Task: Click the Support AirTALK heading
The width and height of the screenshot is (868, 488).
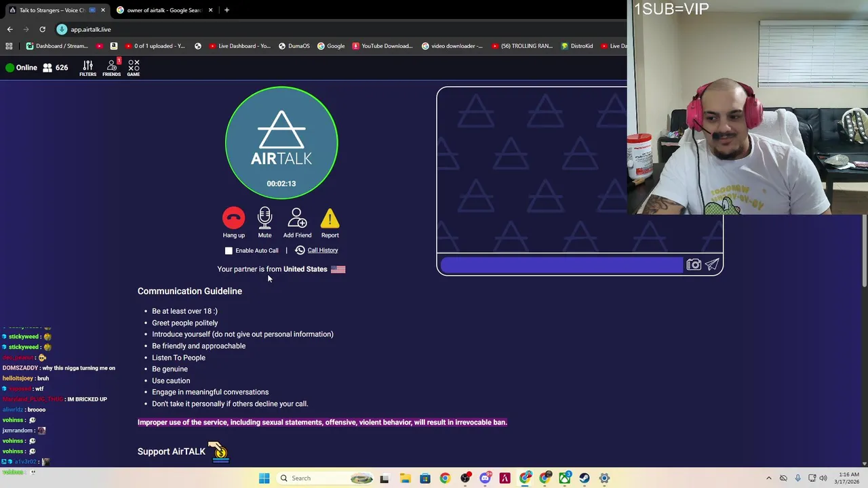Action: (171, 451)
